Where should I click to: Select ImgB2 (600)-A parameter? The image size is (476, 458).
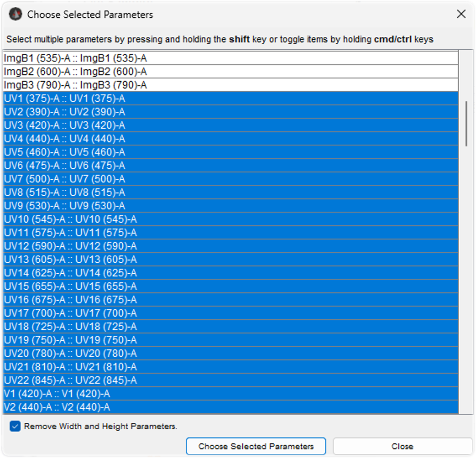click(75, 72)
